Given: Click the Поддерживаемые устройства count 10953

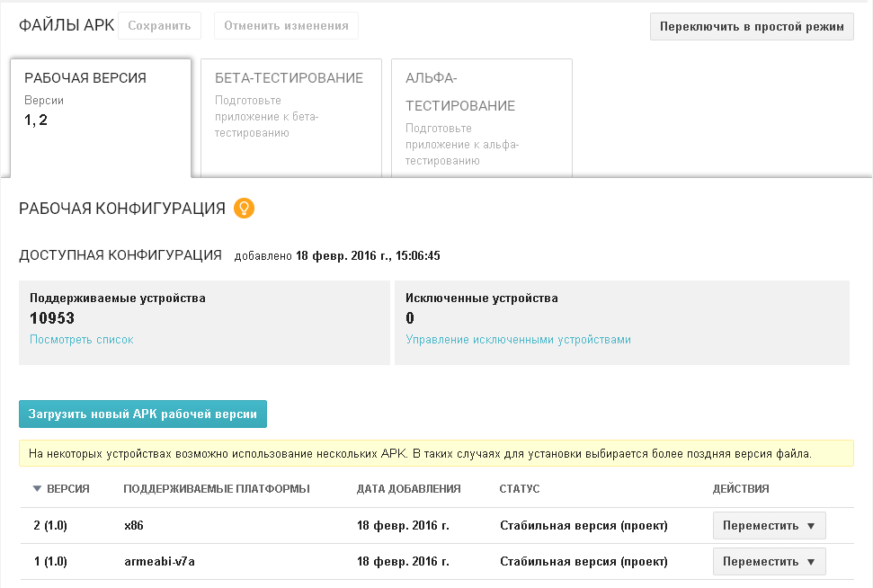Looking at the screenshot, I should point(52,318).
